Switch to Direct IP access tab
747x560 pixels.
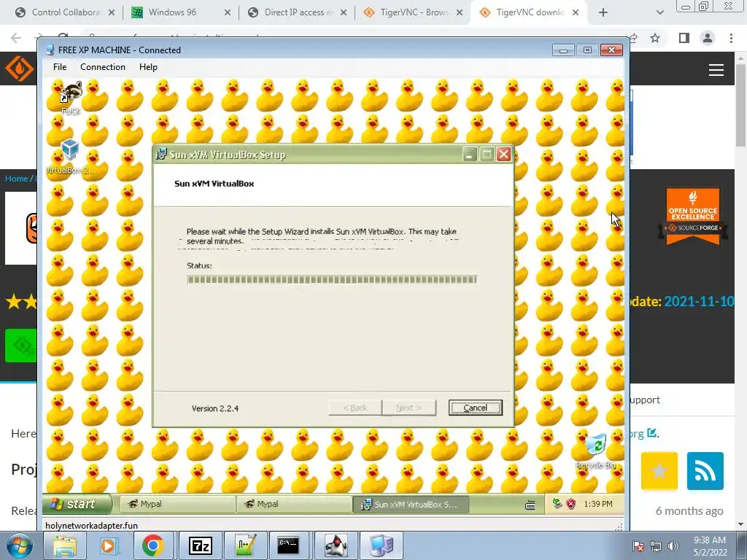[x=298, y=12]
